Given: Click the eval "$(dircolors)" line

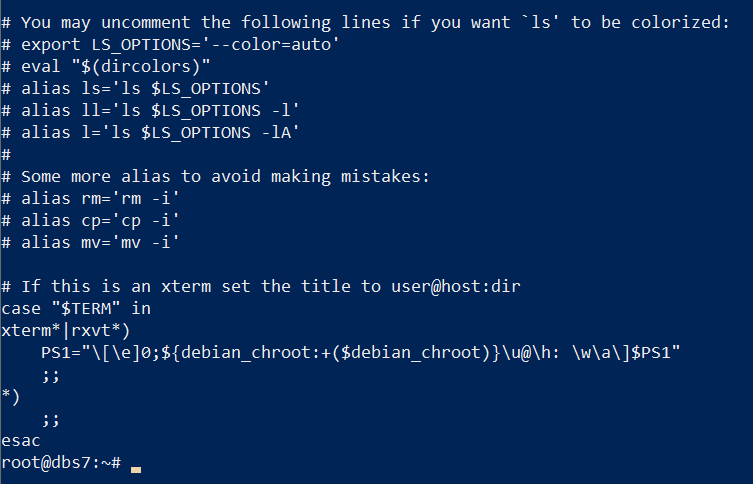Looking at the screenshot, I should [x=106, y=66].
